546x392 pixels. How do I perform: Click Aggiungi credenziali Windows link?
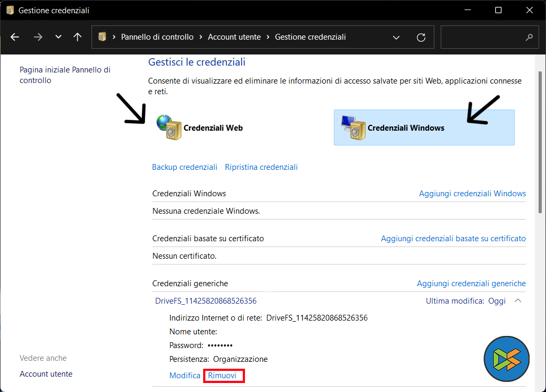point(472,194)
